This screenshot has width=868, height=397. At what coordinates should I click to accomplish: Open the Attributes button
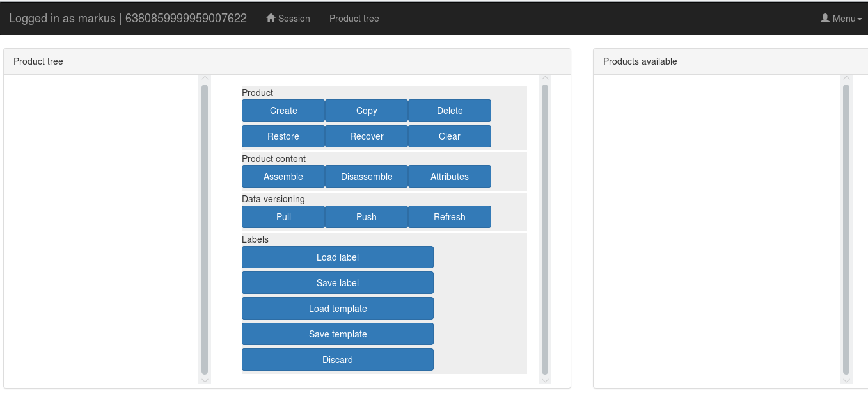450,177
